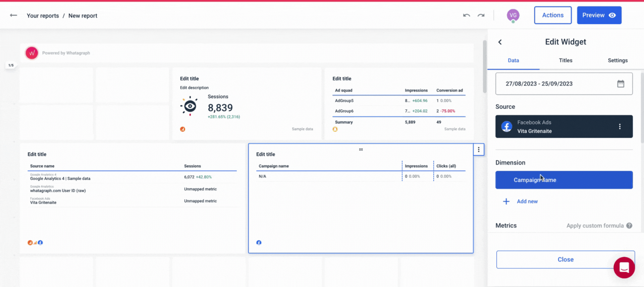Click the calendar icon in date field
This screenshot has height=287, width=644.
621,84
